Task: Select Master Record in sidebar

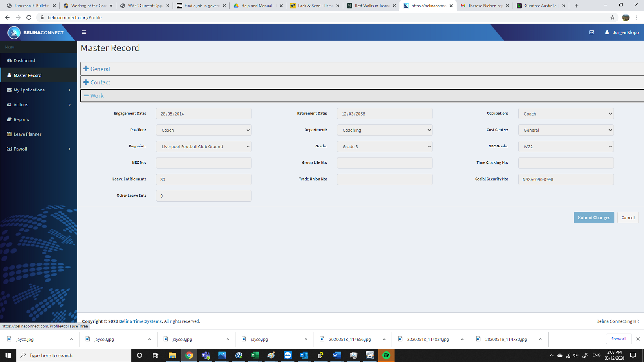Action: (x=39, y=75)
